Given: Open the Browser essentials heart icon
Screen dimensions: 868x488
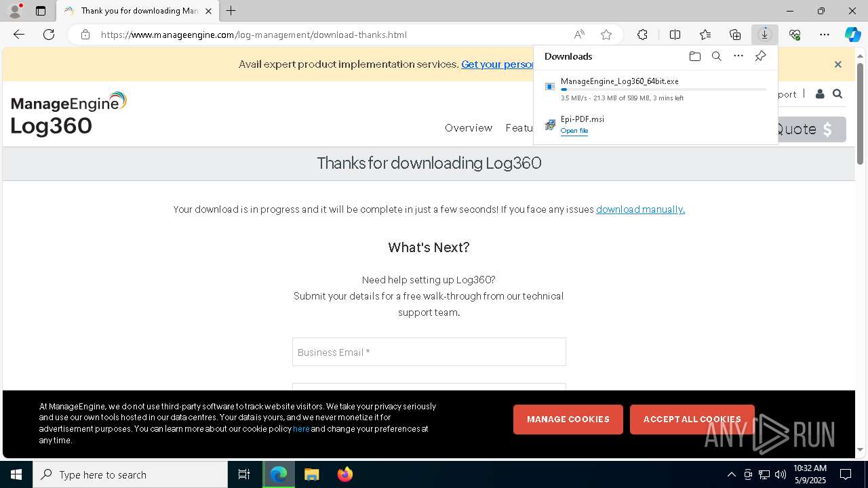Looking at the screenshot, I should [795, 35].
